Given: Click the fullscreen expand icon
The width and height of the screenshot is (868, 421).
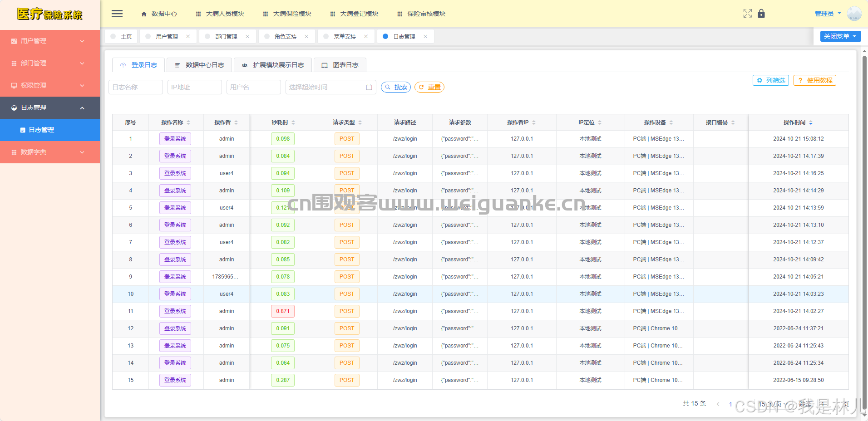Looking at the screenshot, I should click(x=748, y=14).
